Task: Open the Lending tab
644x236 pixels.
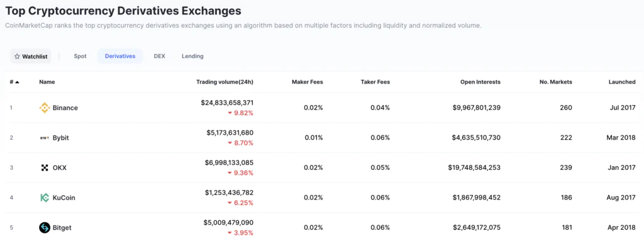Action: (x=192, y=57)
